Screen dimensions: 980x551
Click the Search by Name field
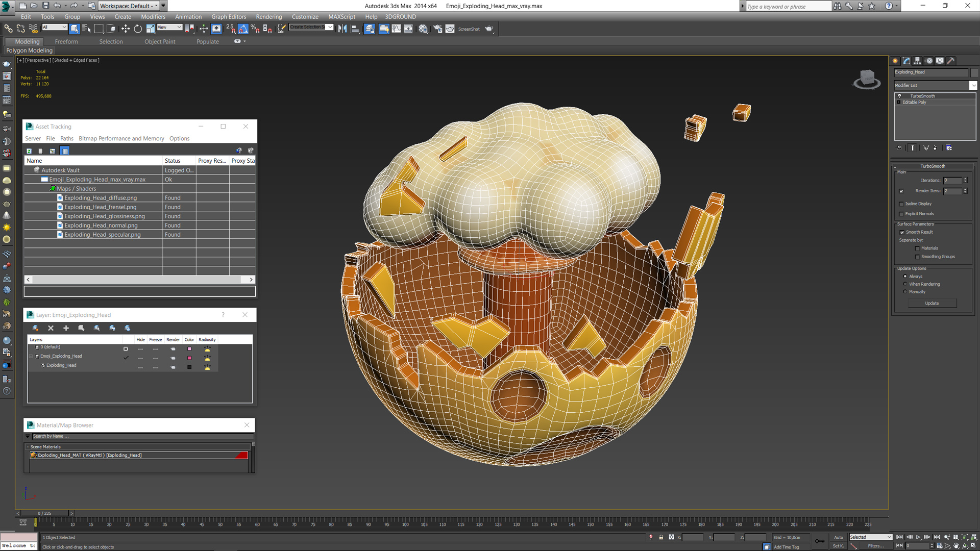pyautogui.click(x=142, y=436)
